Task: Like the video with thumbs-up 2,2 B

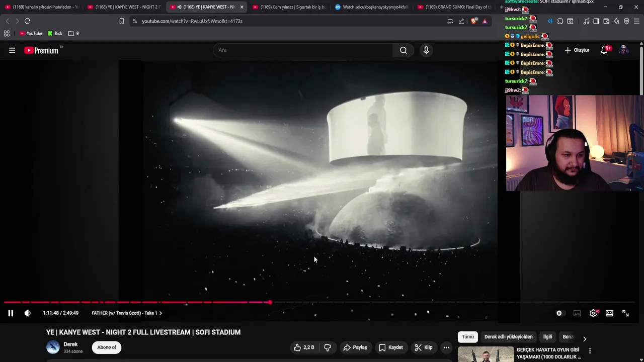Action: 304,347
